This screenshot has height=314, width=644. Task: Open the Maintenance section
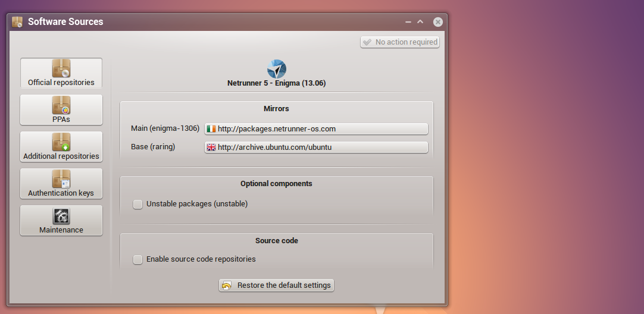click(x=61, y=221)
